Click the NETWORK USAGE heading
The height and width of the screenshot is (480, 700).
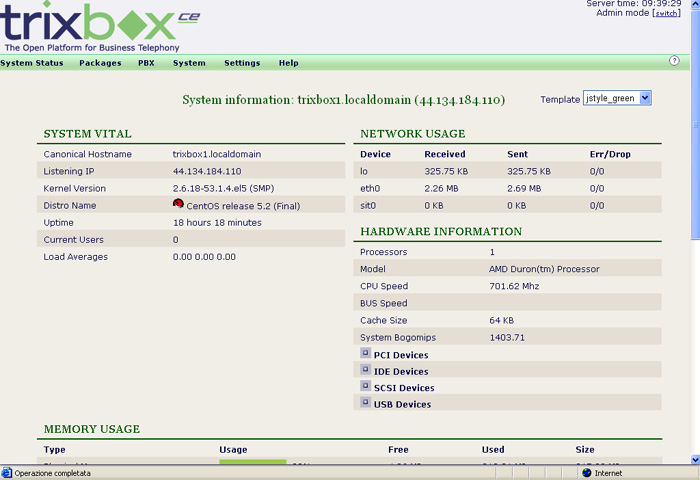412,134
